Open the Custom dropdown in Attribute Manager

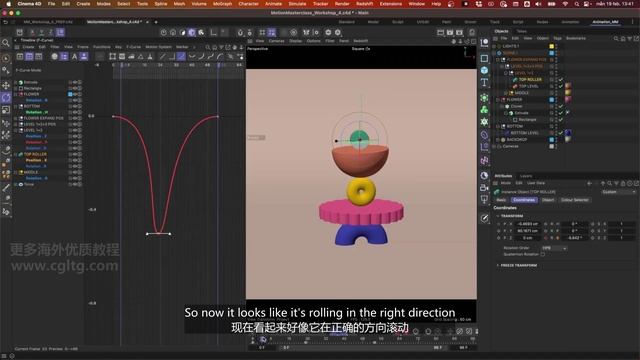click(619, 192)
